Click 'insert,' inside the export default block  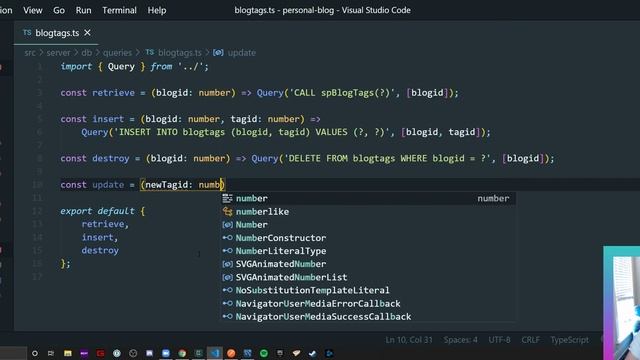click(x=100, y=237)
